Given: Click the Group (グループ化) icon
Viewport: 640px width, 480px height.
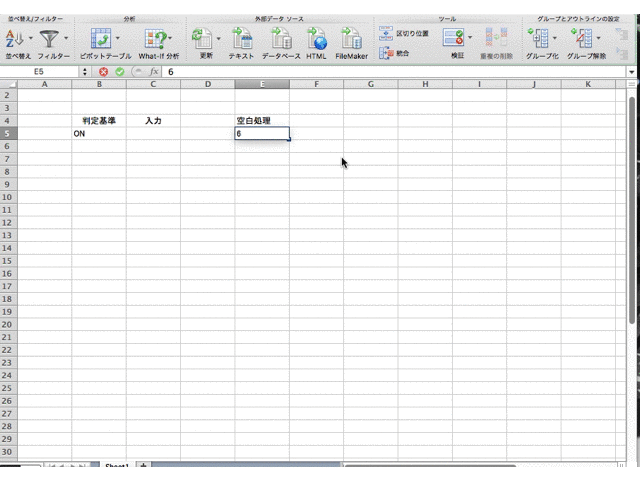Looking at the screenshot, I should pyautogui.click(x=538, y=39).
